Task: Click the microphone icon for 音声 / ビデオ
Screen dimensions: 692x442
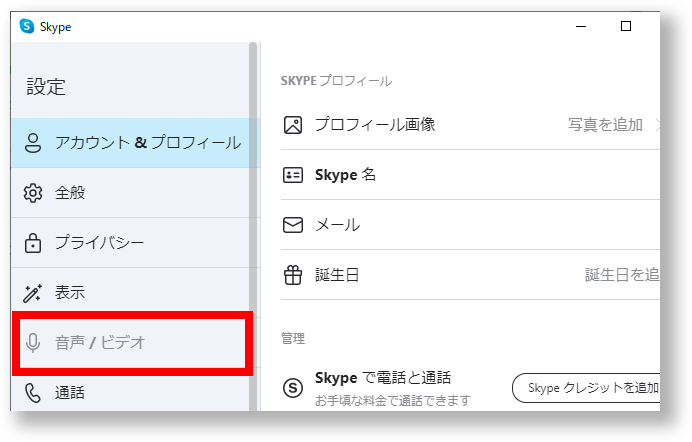Action: tap(33, 343)
